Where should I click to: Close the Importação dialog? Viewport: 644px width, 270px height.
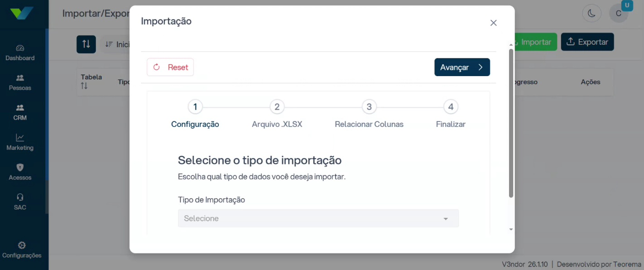(x=494, y=23)
